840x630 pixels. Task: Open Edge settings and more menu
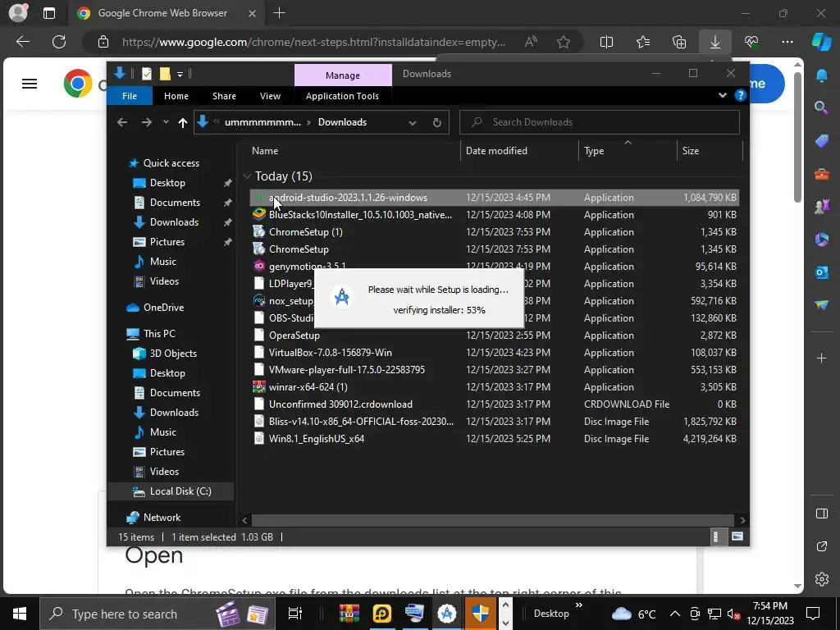point(787,42)
